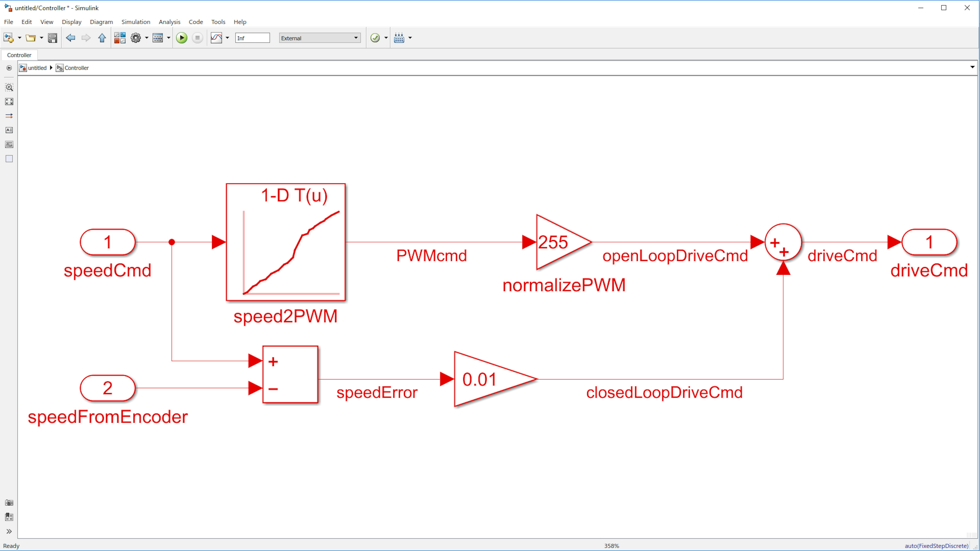Expand the palette with double chevron
The height and width of the screenshot is (551, 980).
tap(9, 532)
